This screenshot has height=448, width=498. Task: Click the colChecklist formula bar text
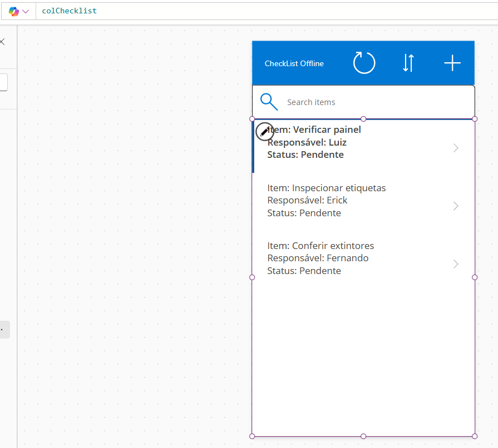click(x=69, y=11)
